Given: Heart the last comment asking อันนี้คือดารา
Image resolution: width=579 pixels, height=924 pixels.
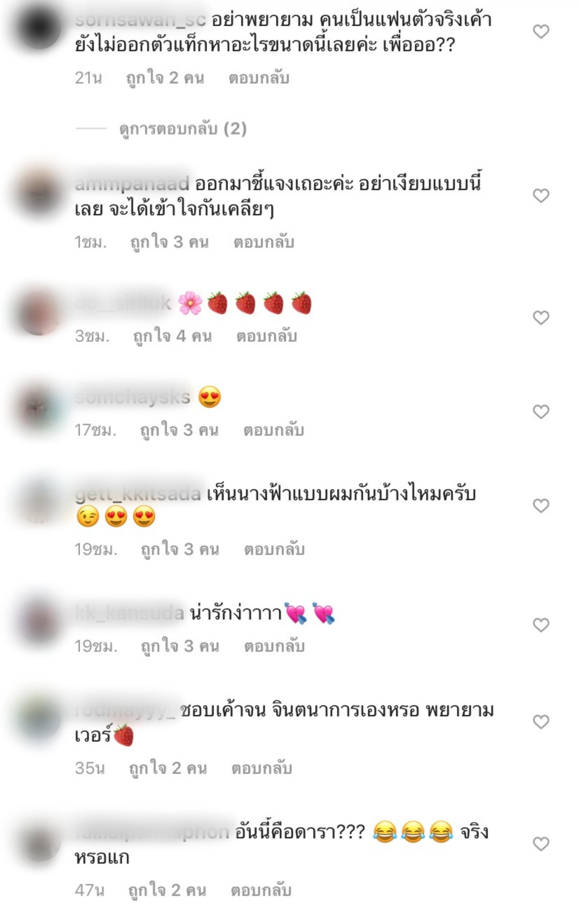Looking at the screenshot, I should pos(541,843).
